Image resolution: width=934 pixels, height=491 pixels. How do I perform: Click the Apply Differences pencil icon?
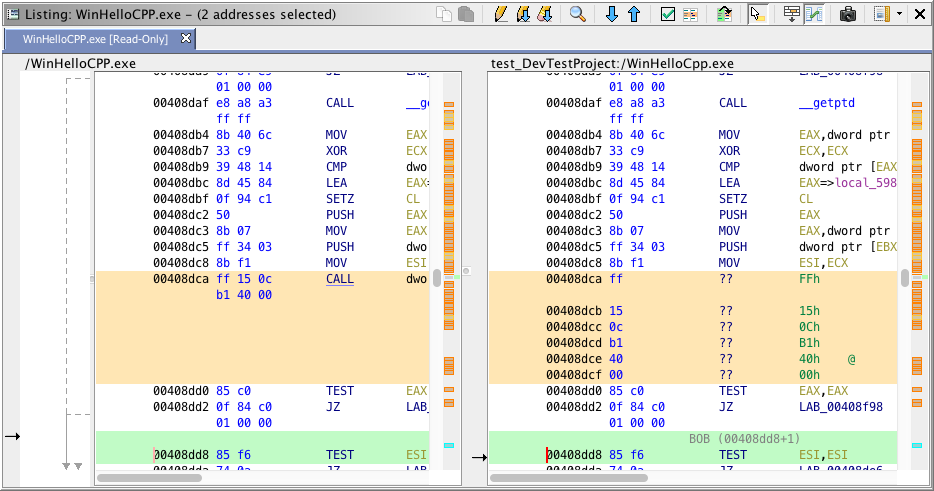[x=501, y=14]
